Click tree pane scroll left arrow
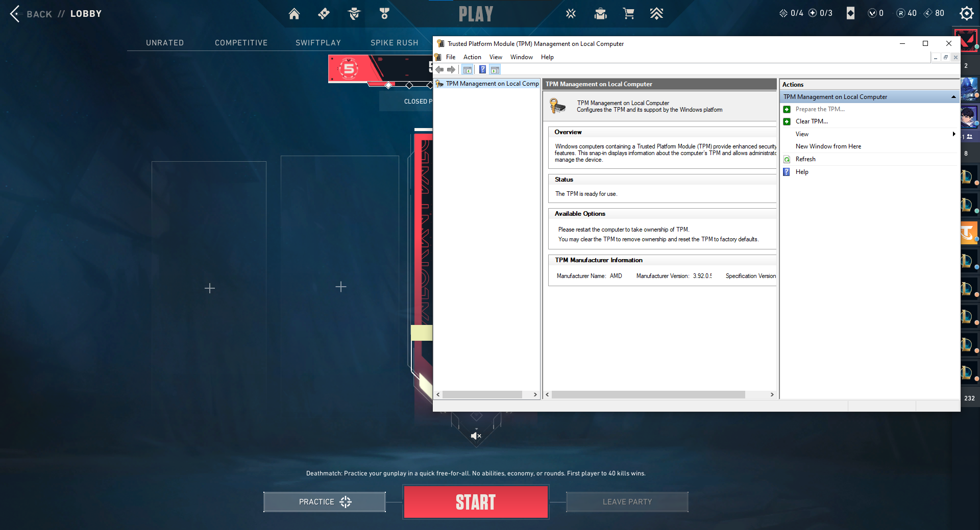The height and width of the screenshot is (530, 980). point(438,395)
